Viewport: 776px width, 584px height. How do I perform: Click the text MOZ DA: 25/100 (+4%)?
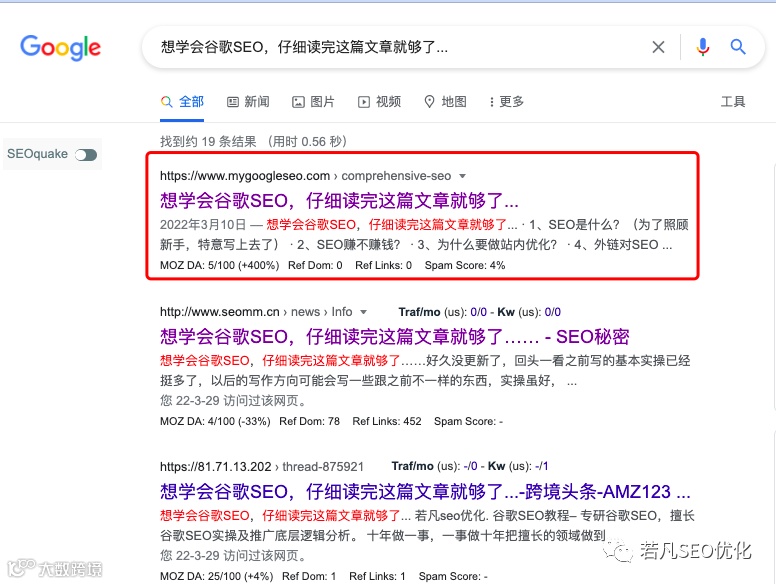tap(217, 577)
